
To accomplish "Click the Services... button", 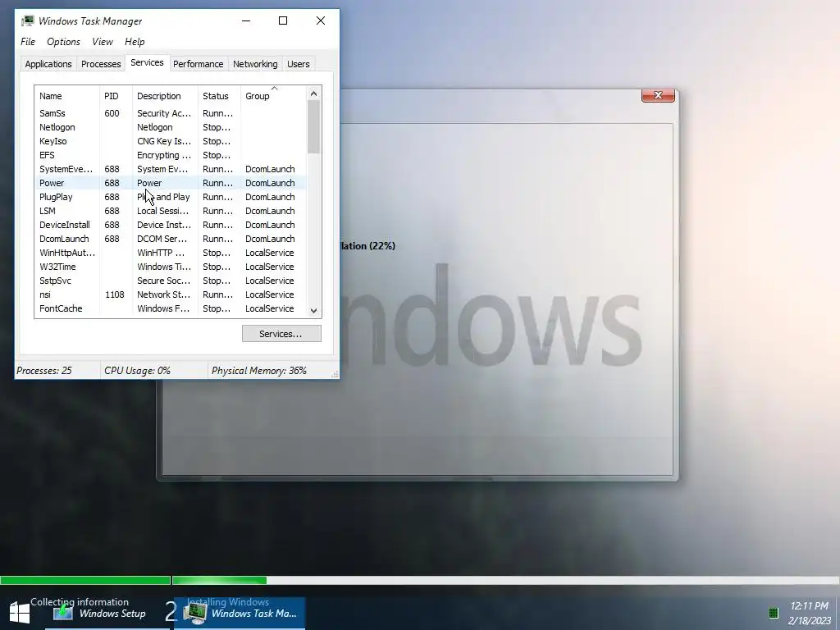I will point(281,334).
